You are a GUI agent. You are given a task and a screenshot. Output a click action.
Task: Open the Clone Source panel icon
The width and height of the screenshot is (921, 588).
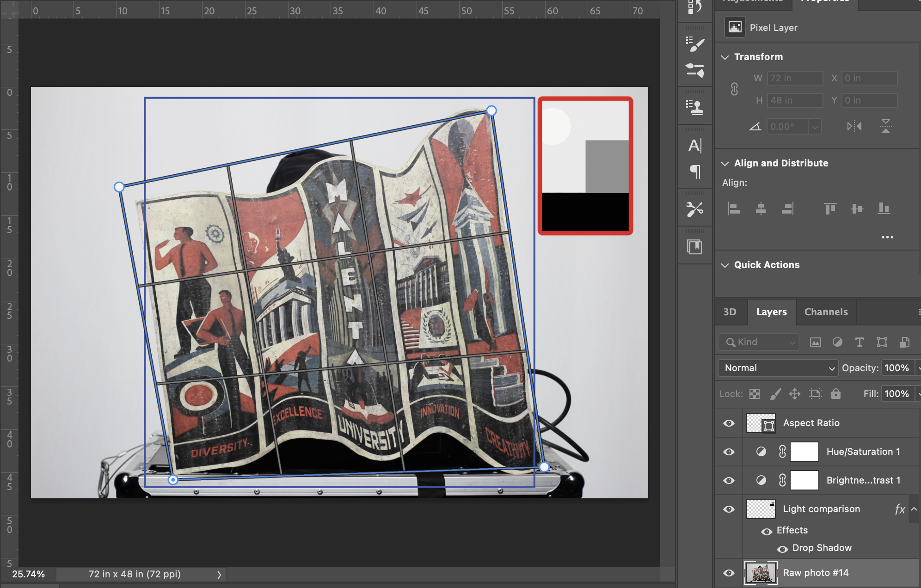[695, 108]
